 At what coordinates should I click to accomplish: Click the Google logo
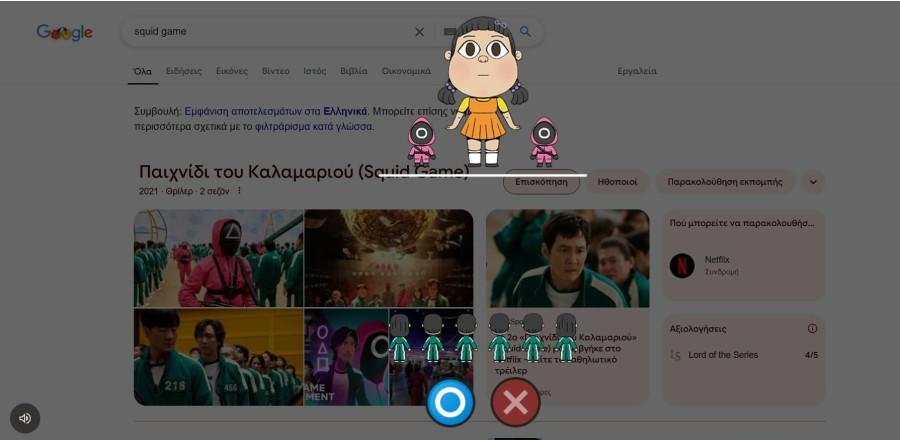click(x=65, y=32)
